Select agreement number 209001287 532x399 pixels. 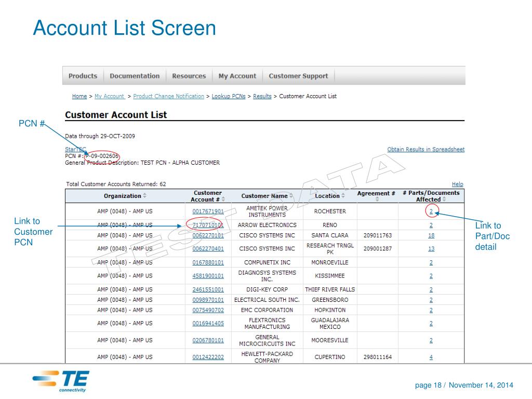(378, 249)
